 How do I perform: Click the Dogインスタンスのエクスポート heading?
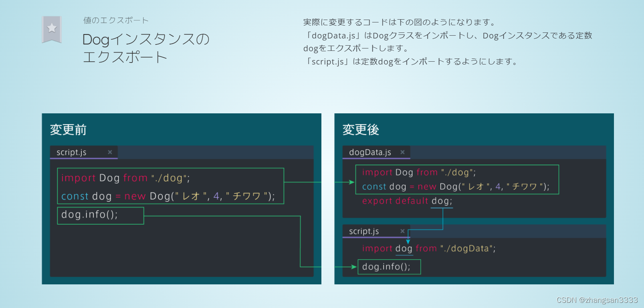pyautogui.click(x=146, y=48)
